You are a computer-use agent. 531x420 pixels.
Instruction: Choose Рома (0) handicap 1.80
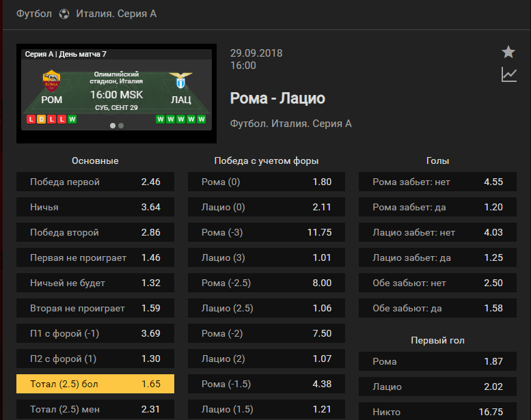(x=267, y=182)
